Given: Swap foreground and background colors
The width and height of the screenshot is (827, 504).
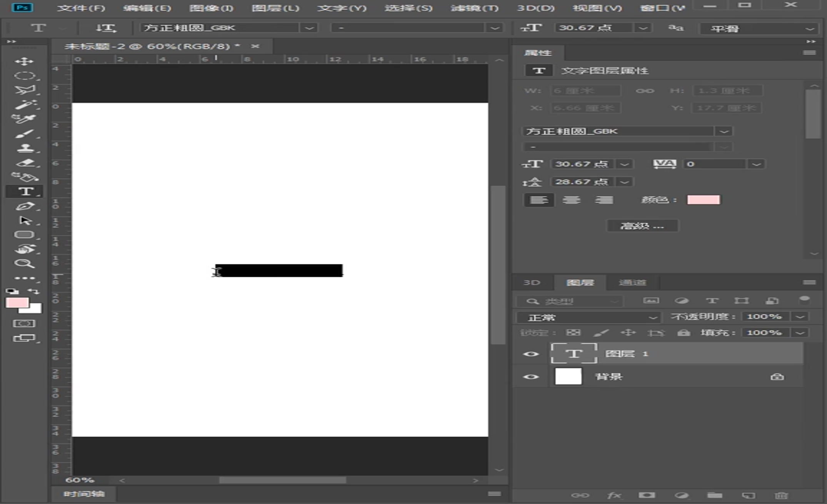Looking at the screenshot, I should tap(34, 291).
